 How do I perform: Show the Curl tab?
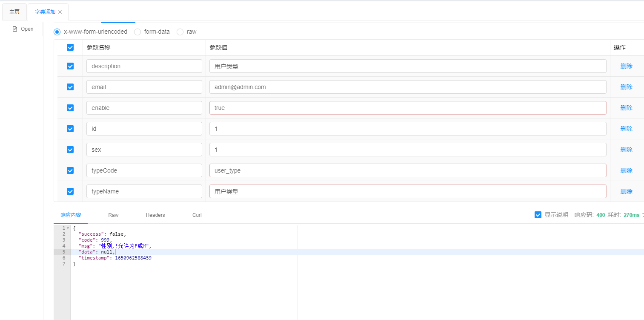(197, 215)
